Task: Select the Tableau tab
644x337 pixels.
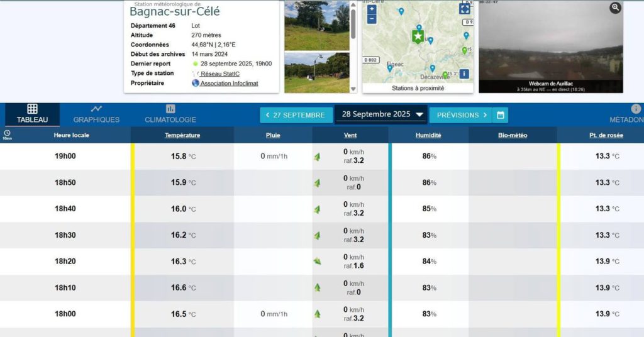Action: coord(32,114)
